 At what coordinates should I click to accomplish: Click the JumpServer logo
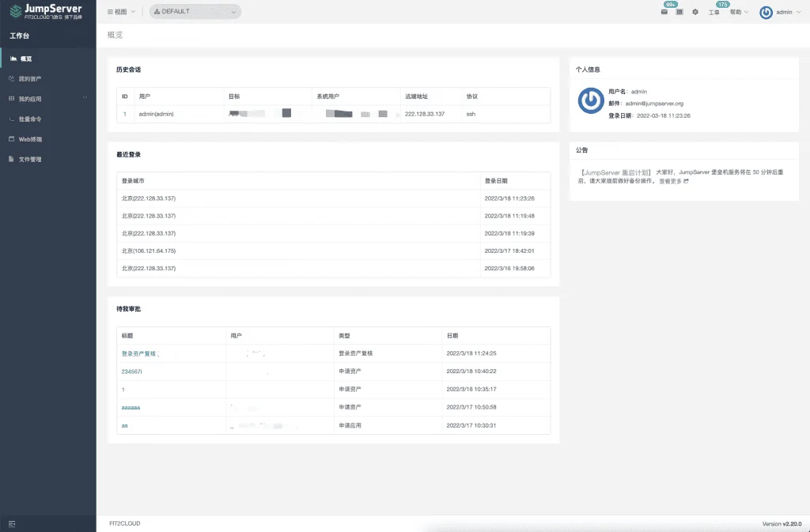pyautogui.click(x=46, y=11)
